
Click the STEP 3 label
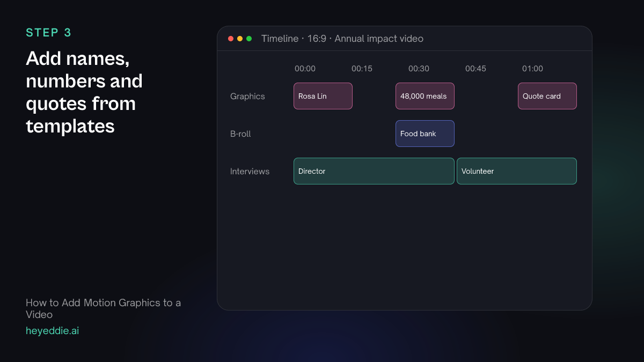point(48,33)
